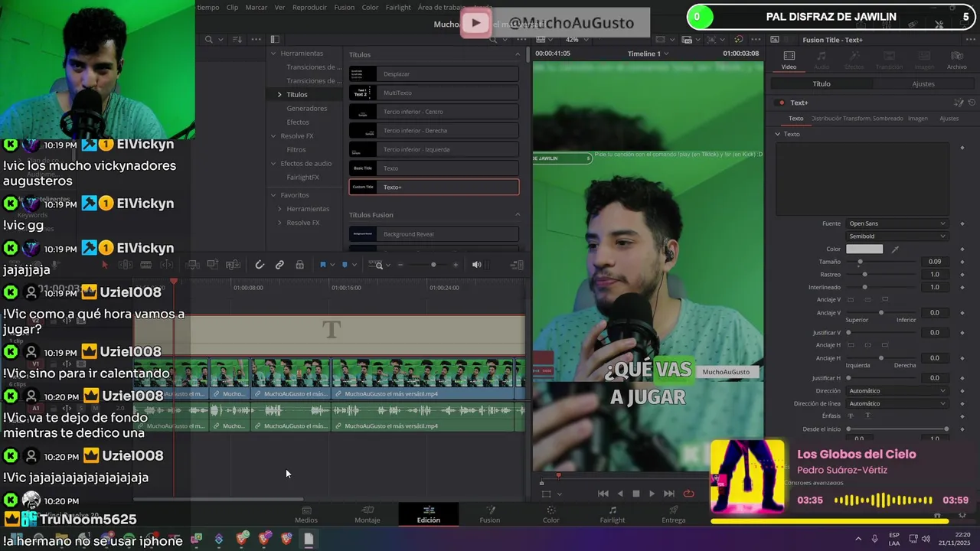The width and height of the screenshot is (980, 551).
Task: Select the Text+ clip on track V2
Action: (330, 334)
